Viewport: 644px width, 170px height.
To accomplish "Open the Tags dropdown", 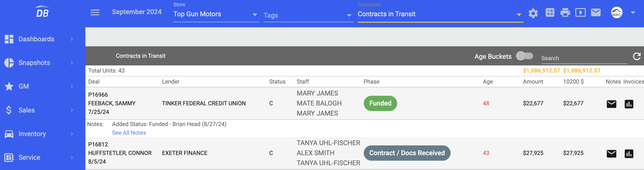I will tap(308, 16).
